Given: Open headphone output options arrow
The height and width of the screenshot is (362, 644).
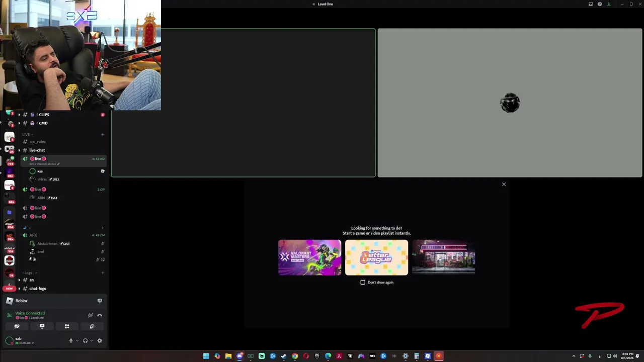Looking at the screenshot, I should tap(91, 341).
